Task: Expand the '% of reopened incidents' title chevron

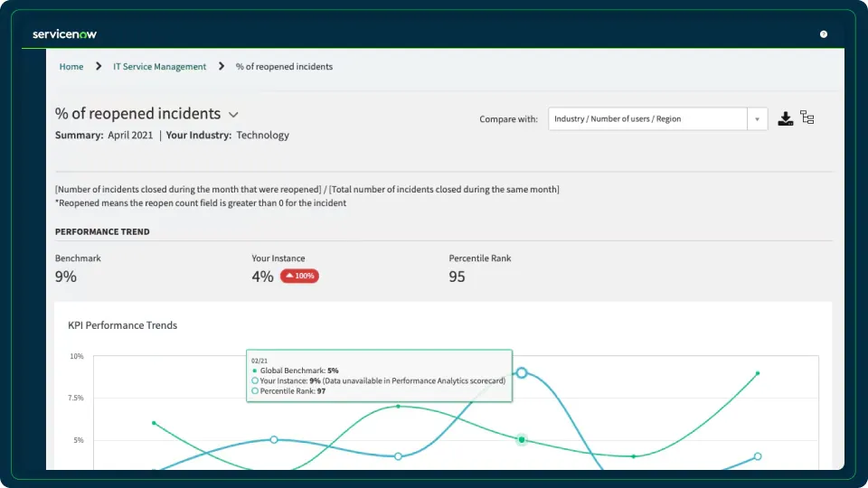Action: pos(233,115)
